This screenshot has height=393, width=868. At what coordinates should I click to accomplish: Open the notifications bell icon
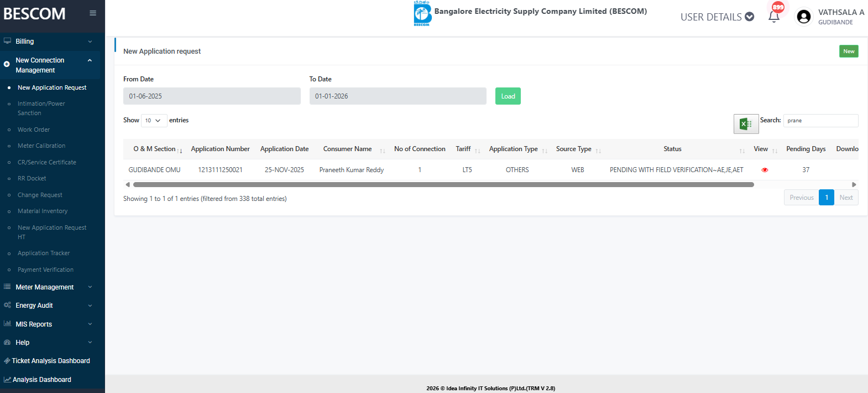(774, 17)
